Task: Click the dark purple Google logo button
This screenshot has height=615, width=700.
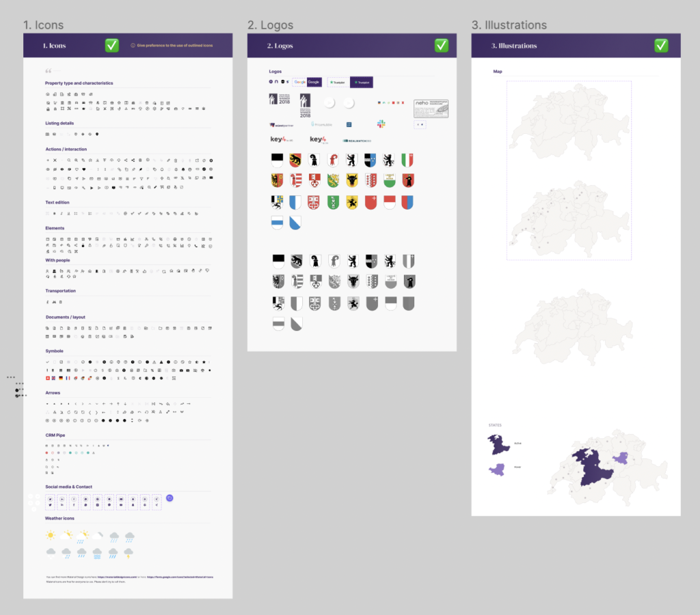Action: tap(314, 82)
